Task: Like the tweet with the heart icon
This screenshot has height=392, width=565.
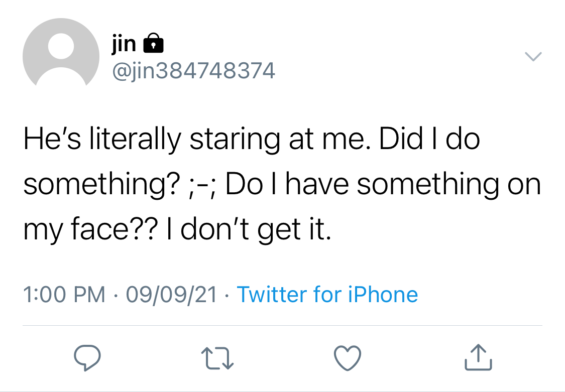Action: click(x=348, y=358)
